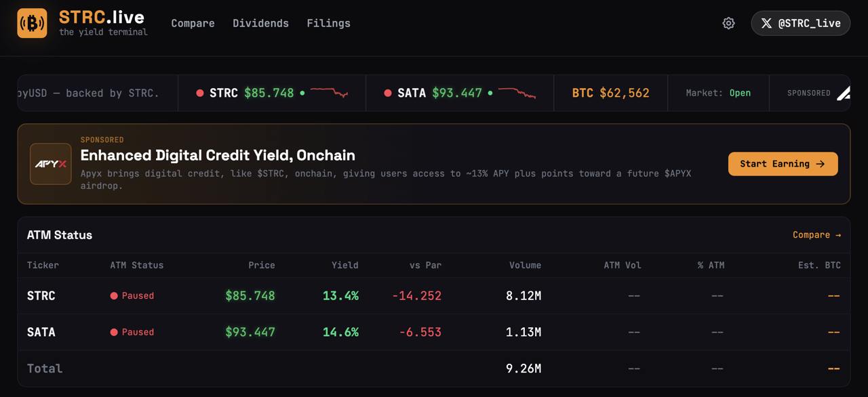Open the settings gear icon

pos(728,23)
